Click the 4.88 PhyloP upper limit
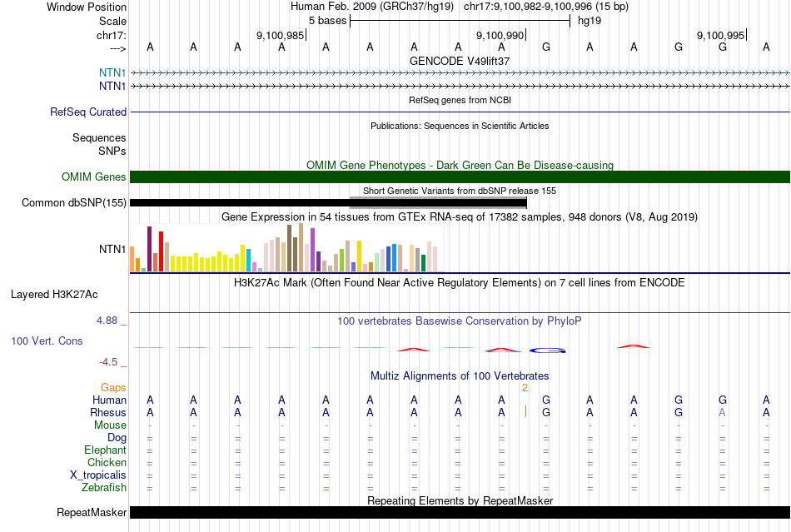 click(x=107, y=321)
